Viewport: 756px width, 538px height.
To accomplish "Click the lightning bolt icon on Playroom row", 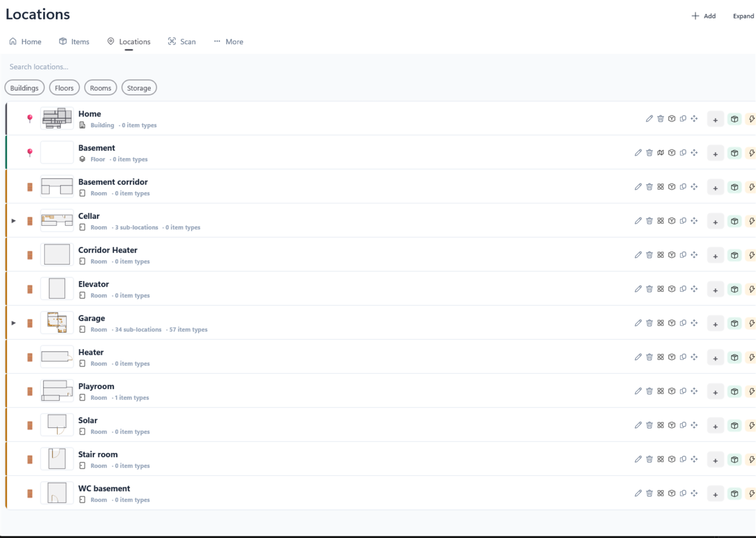I will tap(751, 391).
